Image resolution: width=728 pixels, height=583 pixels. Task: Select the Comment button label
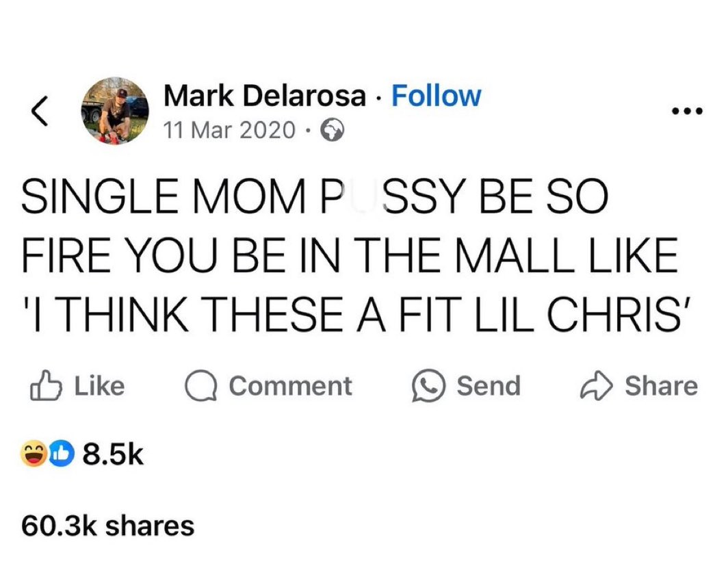[x=290, y=386]
